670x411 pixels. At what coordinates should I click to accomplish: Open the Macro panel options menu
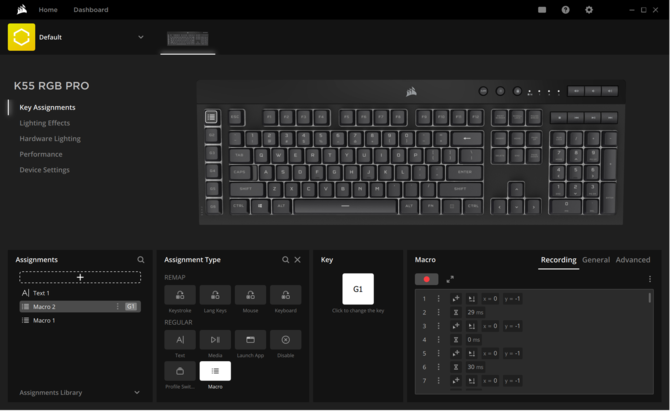pyautogui.click(x=650, y=279)
